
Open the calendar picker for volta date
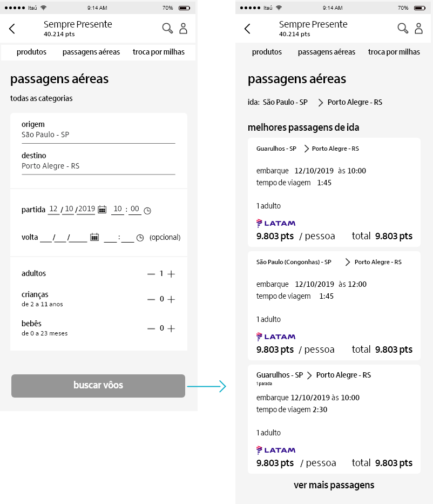pyautogui.click(x=94, y=237)
